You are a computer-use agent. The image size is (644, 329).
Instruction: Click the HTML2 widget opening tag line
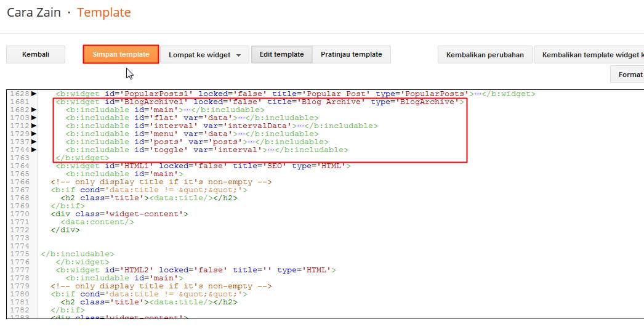(196, 270)
